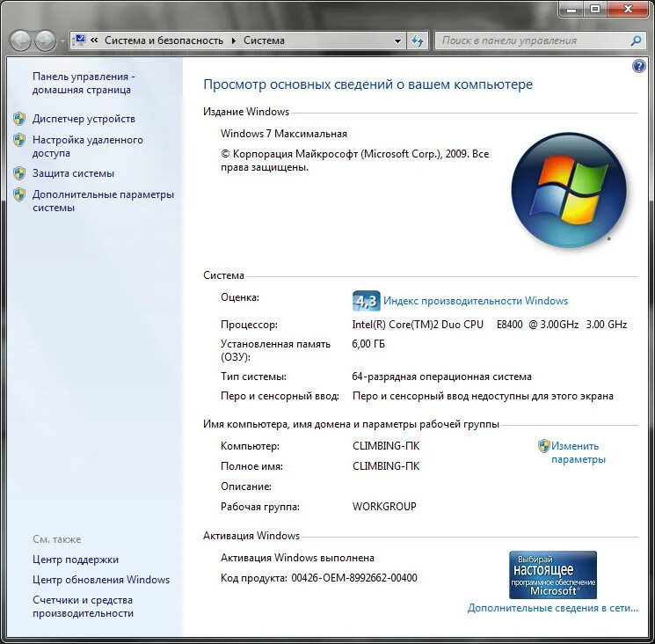Click shield icon beside 'Дополнительные параметры системы'

coord(19,194)
